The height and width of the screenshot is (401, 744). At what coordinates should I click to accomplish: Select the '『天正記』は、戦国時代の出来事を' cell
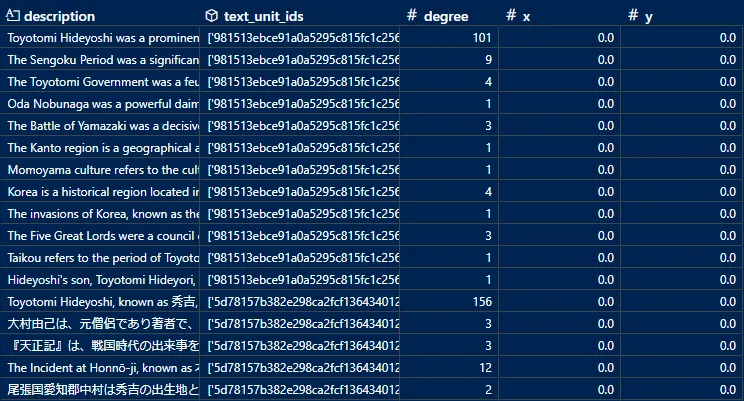click(100, 345)
